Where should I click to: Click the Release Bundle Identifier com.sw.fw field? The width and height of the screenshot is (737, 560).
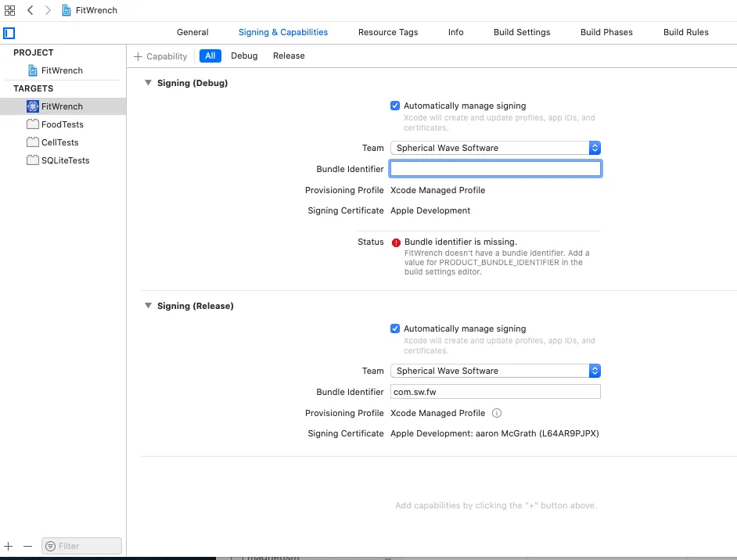coord(495,392)
